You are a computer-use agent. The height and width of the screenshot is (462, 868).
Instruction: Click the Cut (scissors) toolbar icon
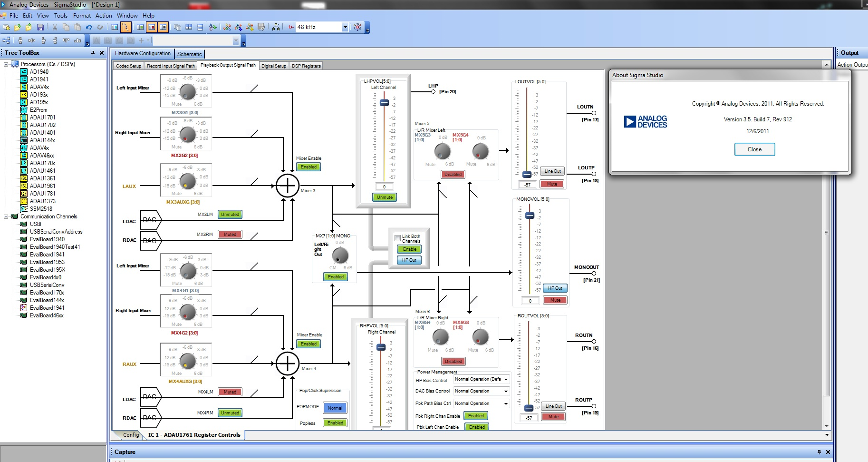click(55, 27)
